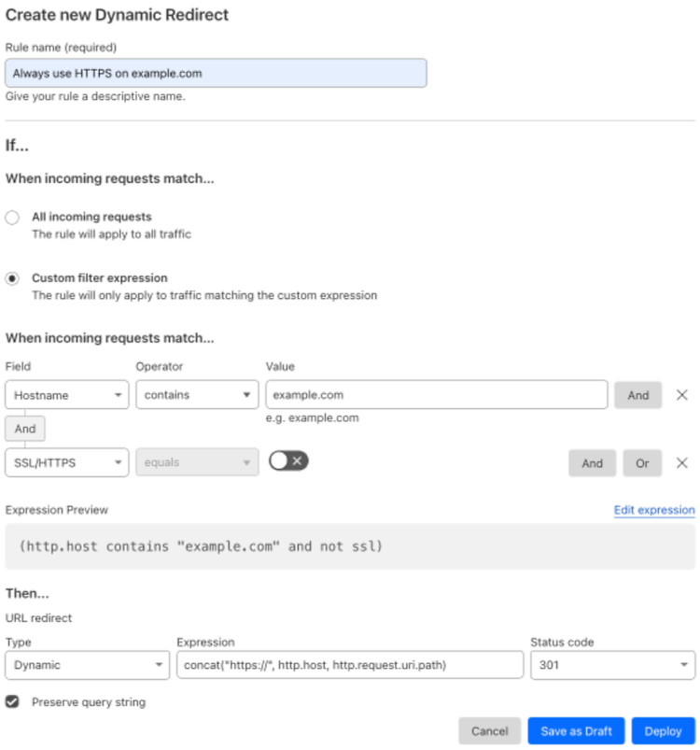Open the SSL/HTTPS field selector dropdown
Screen dimensions: 700x750
(66, 462)
